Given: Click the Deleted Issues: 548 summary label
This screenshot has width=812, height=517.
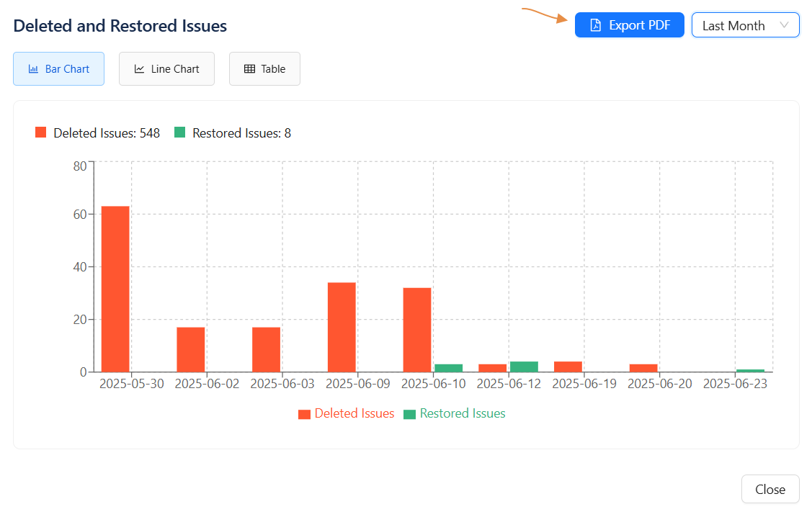Looking at the screenshot, I should point(106,133).
